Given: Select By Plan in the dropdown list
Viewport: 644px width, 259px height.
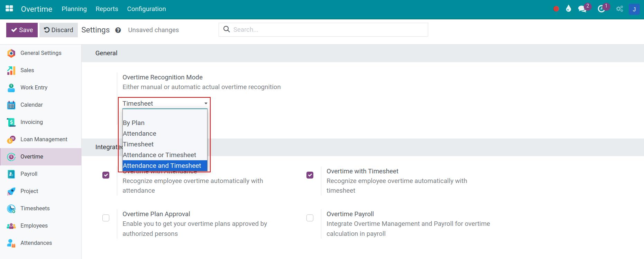Looking at the screenshot, I should (x=165, y=123).
